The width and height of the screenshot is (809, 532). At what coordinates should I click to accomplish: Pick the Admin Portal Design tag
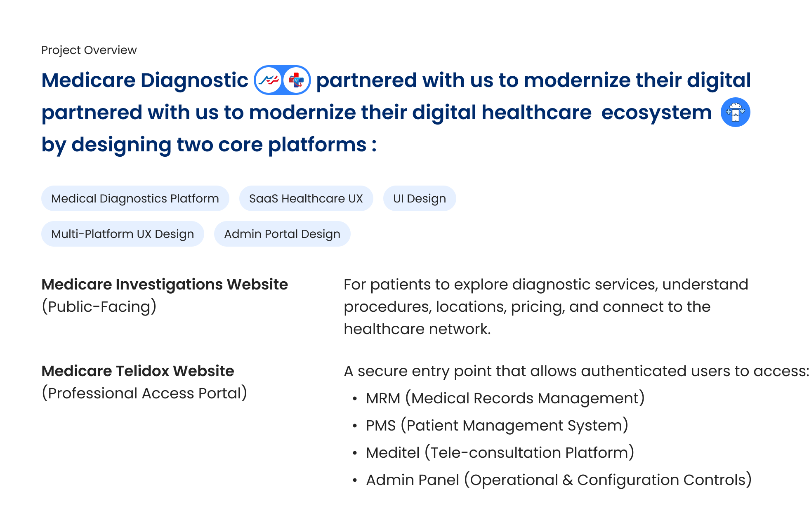(282, 234)
